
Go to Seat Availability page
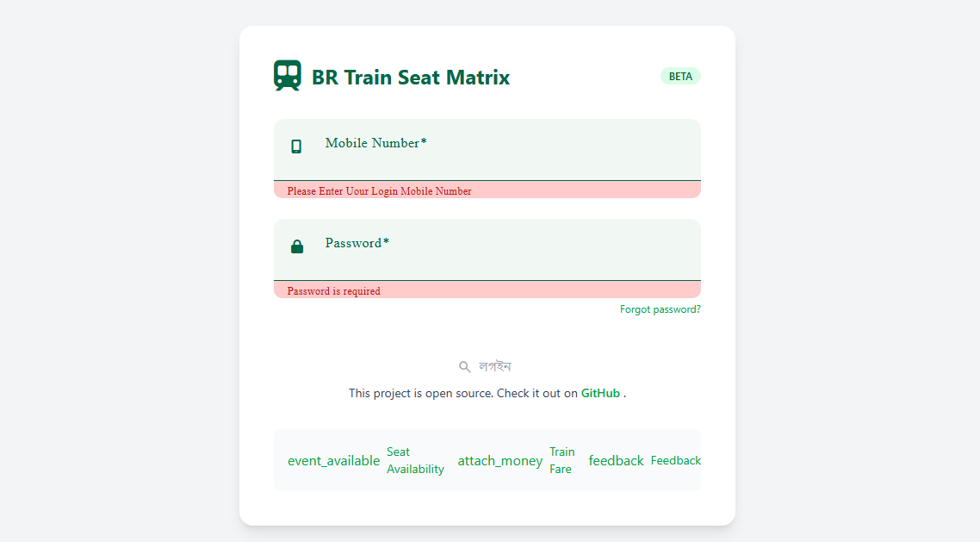pyautogui.click(x=415, y=460)
